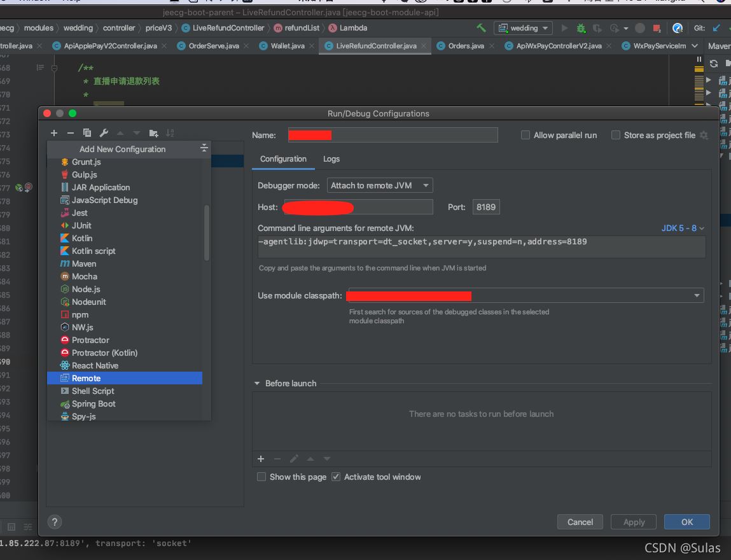Select Nodeunit configuration type
The height and width of the screenshot is (560, 731).
pos(125,302)
